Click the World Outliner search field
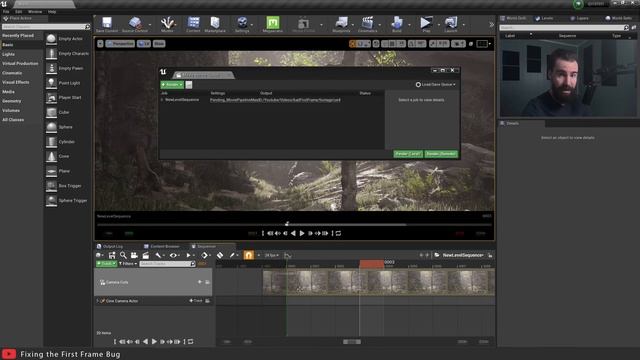This screenshot has width=640, height=360. click(563, 27)
